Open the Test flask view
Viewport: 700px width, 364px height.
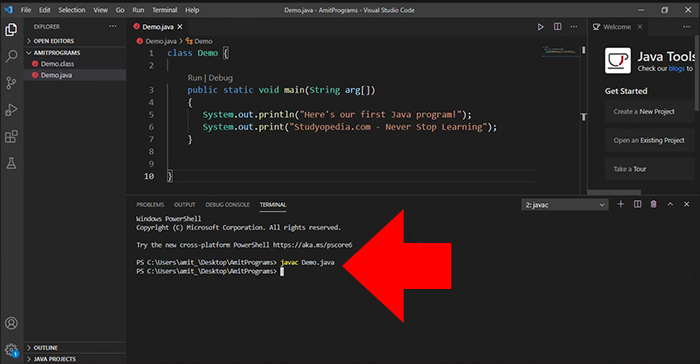[11, 163]
